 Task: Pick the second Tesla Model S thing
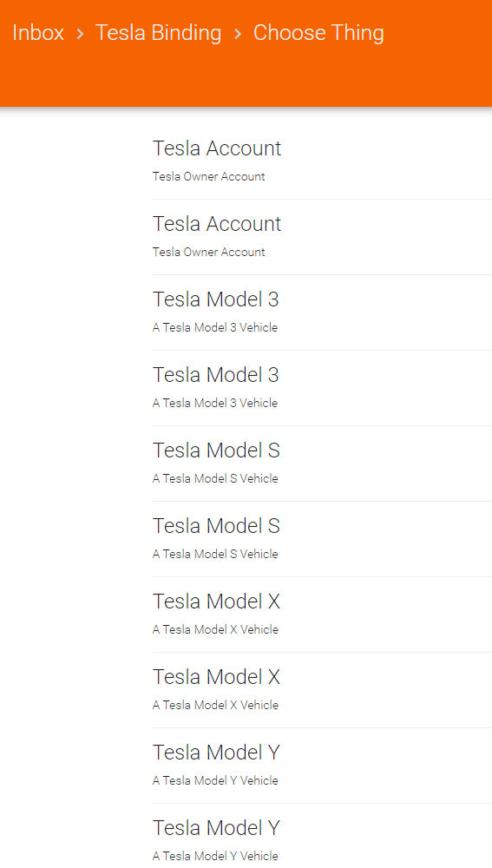click(322, 539)
